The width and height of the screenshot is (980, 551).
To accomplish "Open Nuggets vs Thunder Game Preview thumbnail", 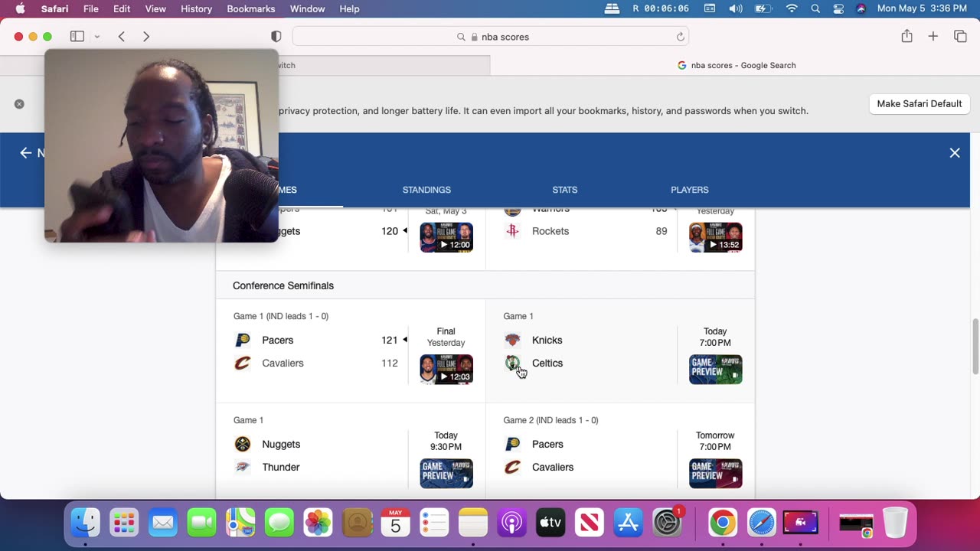I will pos(446,474).
